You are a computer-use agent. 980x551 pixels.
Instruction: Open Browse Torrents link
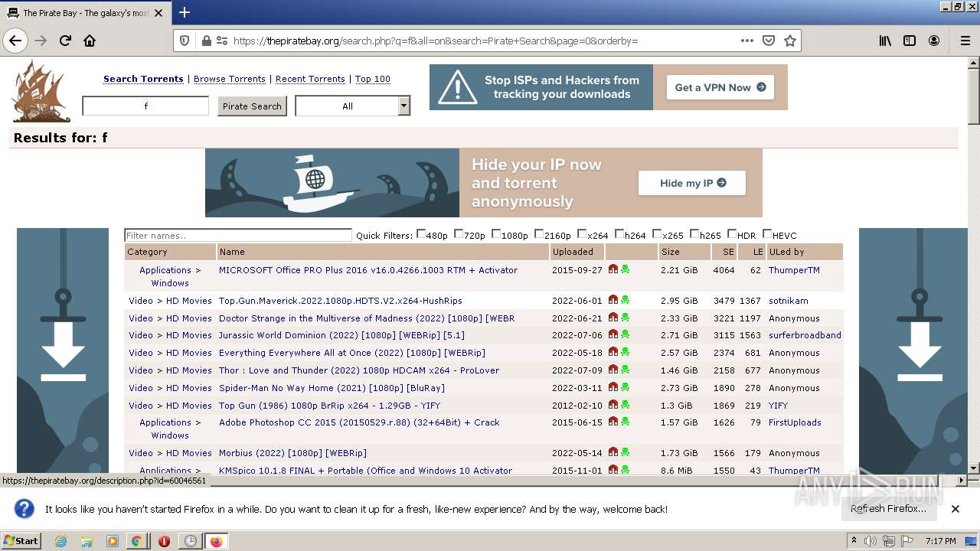(x=230, y=79)
